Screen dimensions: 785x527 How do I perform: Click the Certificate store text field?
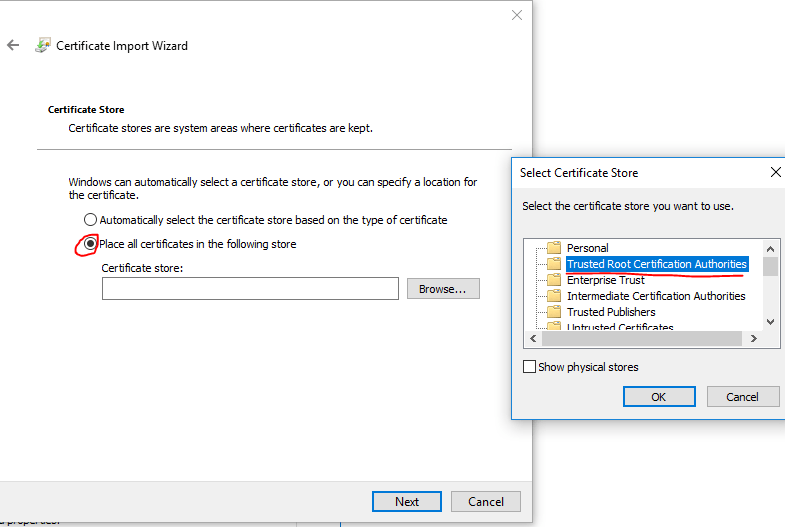pyautogui.click(x=250, y=289)
